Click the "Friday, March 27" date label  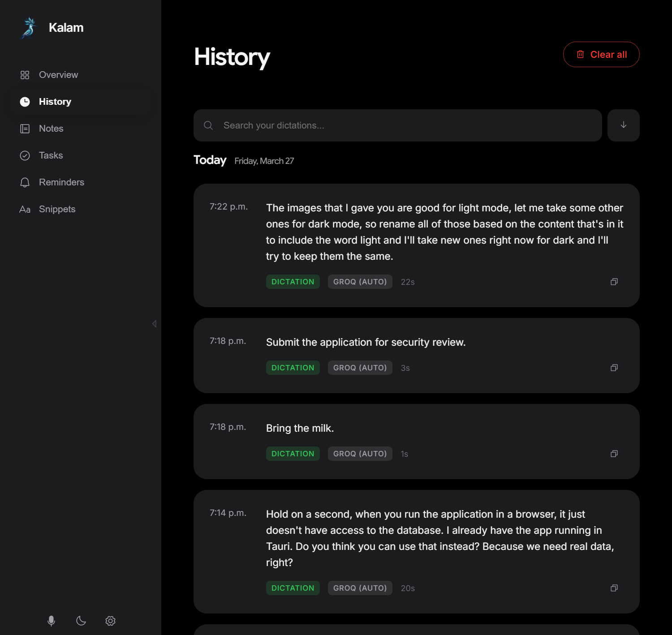tap(264, 161)
